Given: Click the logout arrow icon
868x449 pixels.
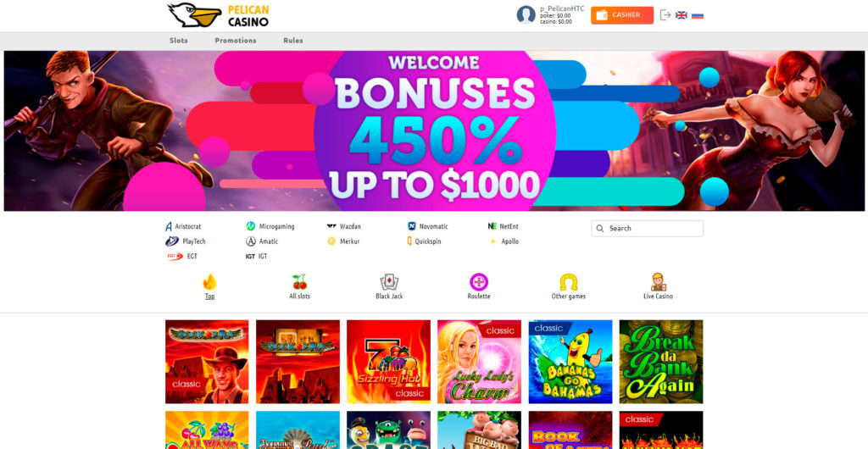Looking at the screenshot, I should [x=665, y=15].
